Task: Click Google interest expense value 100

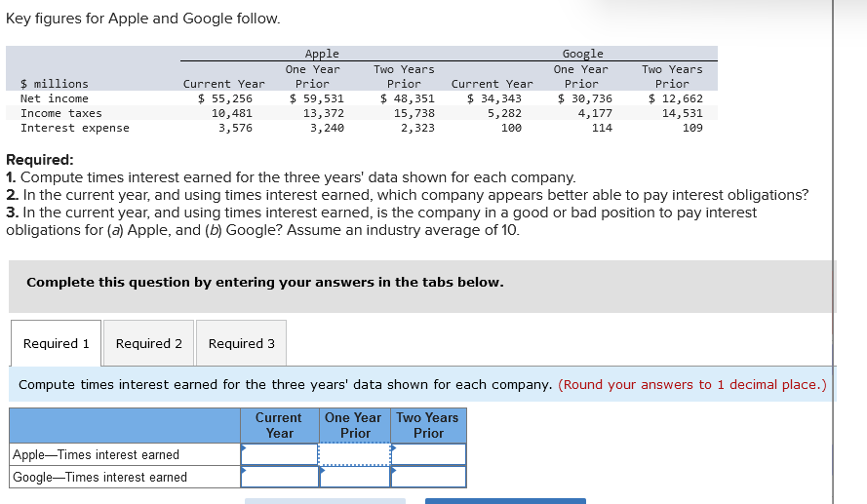Action: (x=511, y=128)
